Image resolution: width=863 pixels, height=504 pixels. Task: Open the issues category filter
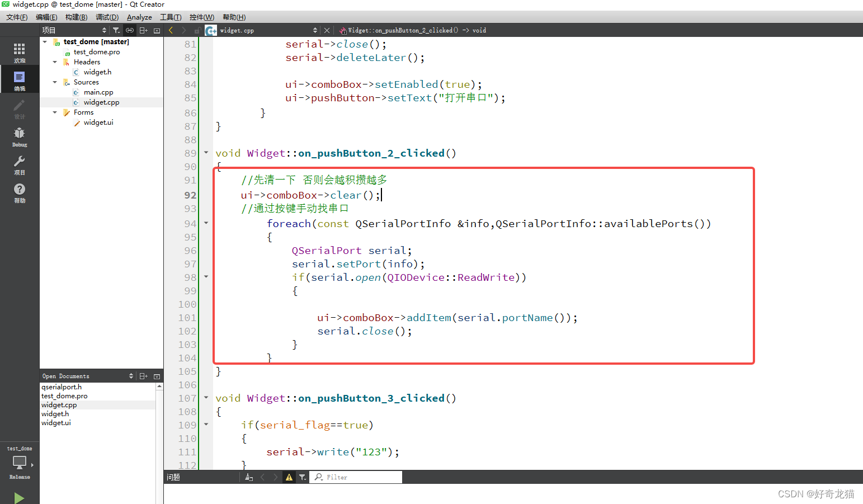(303, 477)
